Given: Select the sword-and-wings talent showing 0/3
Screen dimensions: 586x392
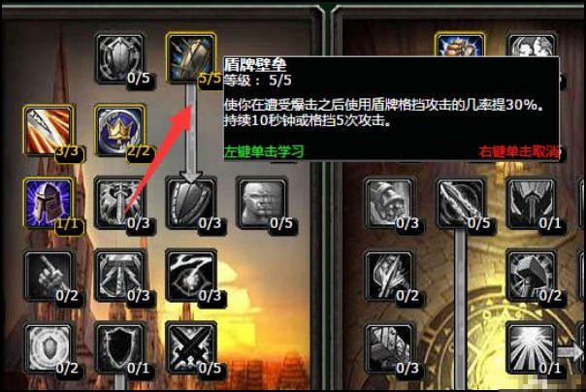Looking at the screenshot, I should click(119, 203).
